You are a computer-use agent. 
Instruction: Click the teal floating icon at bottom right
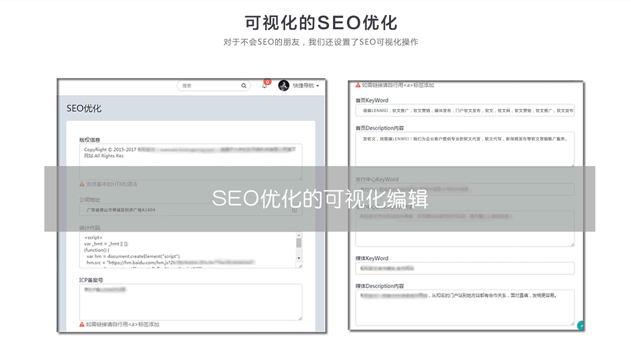pyautogui.click(x=581, y=325)
